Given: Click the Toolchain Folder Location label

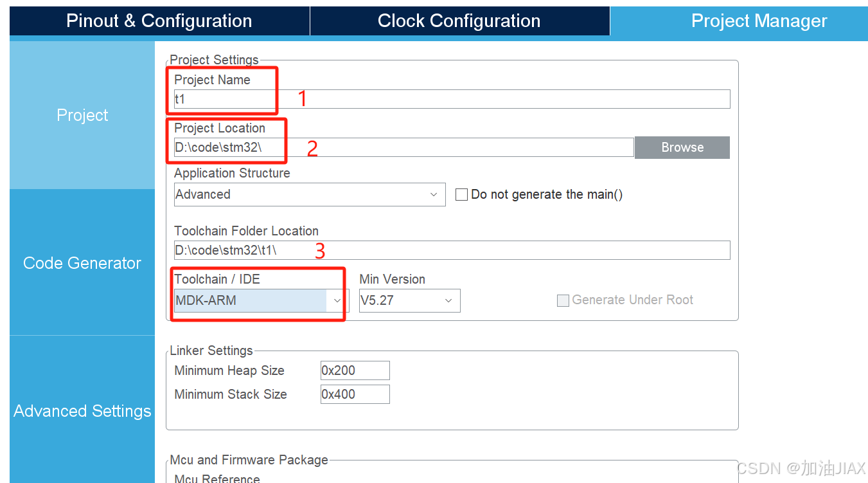Looking at the screenshot, I should tap(247, 231).
